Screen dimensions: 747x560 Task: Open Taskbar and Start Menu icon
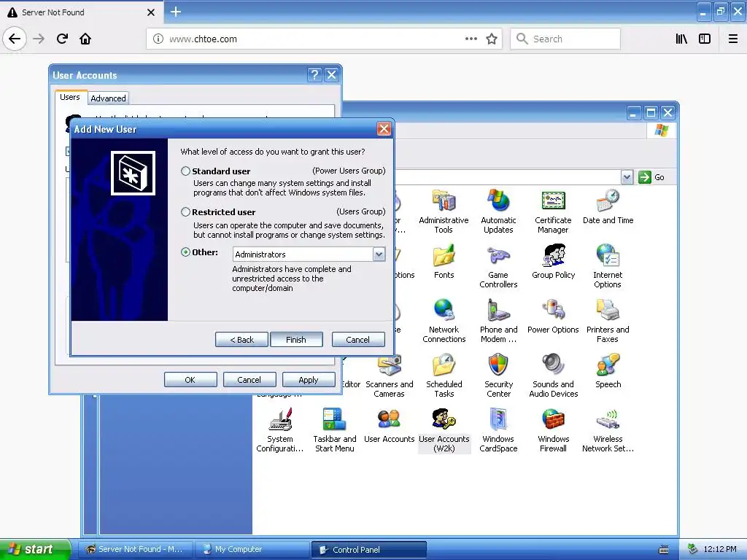point(334,430)
